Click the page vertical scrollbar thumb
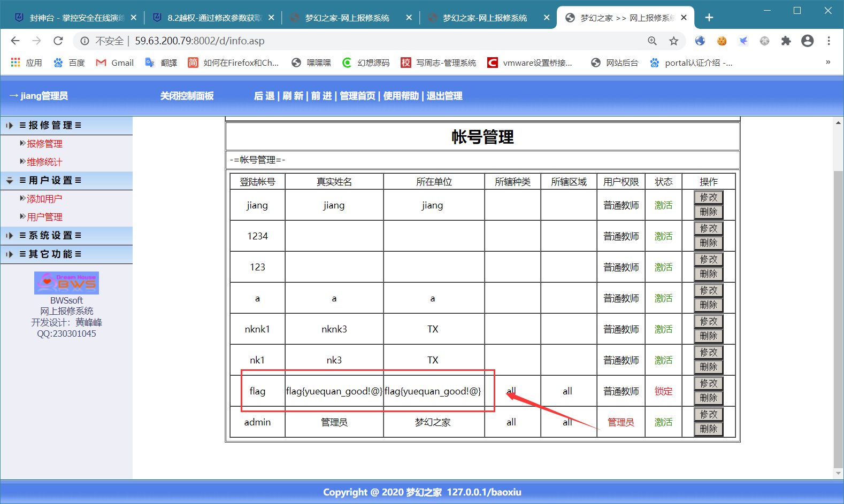The image size is (844, 504). coord(838,320)
